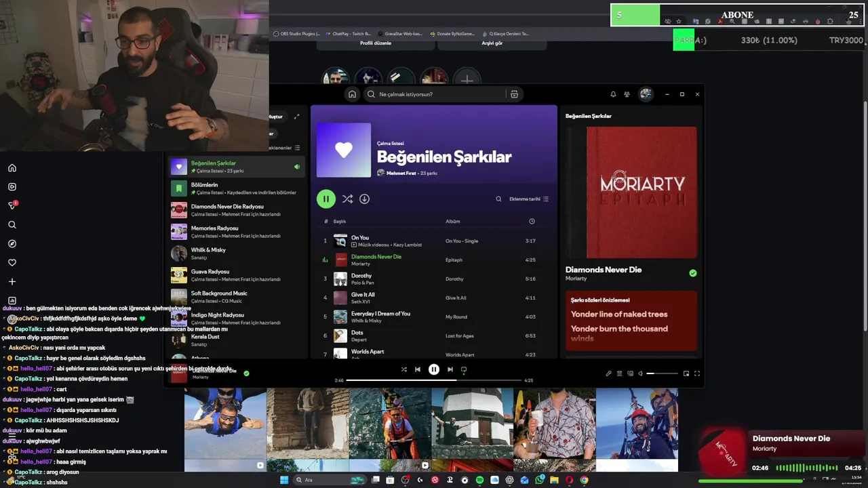Open Memories Radyosu playlist
The image size is (868, 488).
[236, 232]
